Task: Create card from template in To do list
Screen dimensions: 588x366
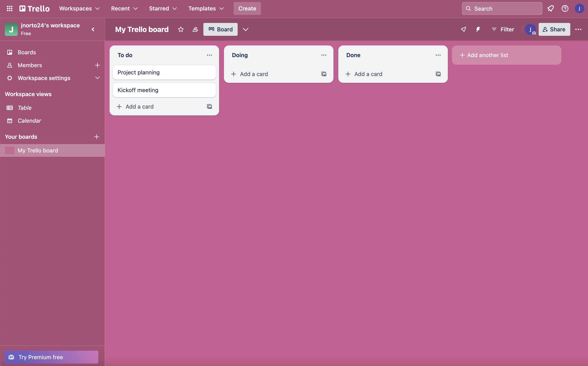Action: coord(209,107)
